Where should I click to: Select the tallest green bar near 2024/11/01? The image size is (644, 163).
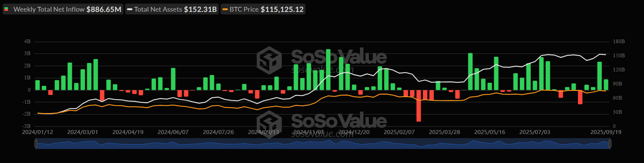(328, 70)
